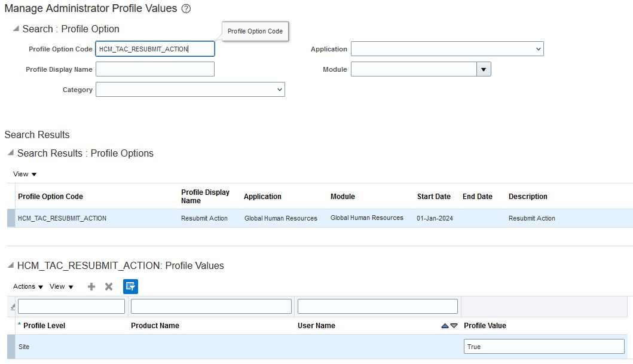Screen dimensions: 633x364
Task: Click the Profile Display Name input field
Action: click(x=155, y=69)
